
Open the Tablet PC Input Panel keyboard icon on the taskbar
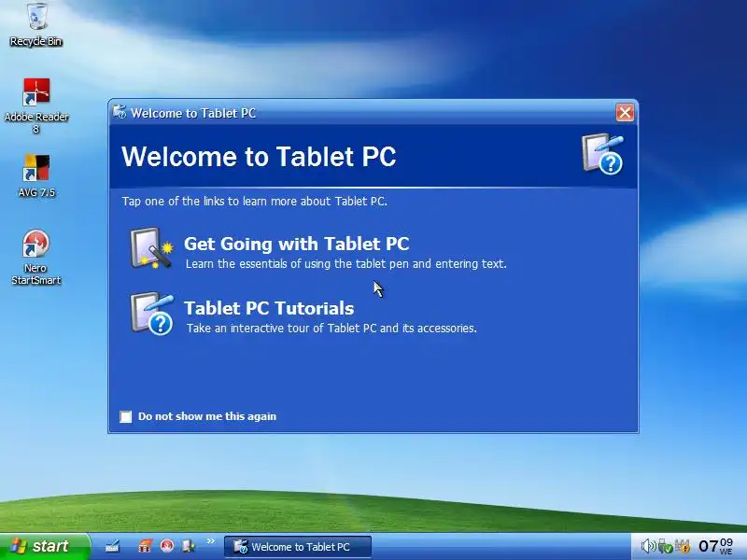(x=112, y=546)
